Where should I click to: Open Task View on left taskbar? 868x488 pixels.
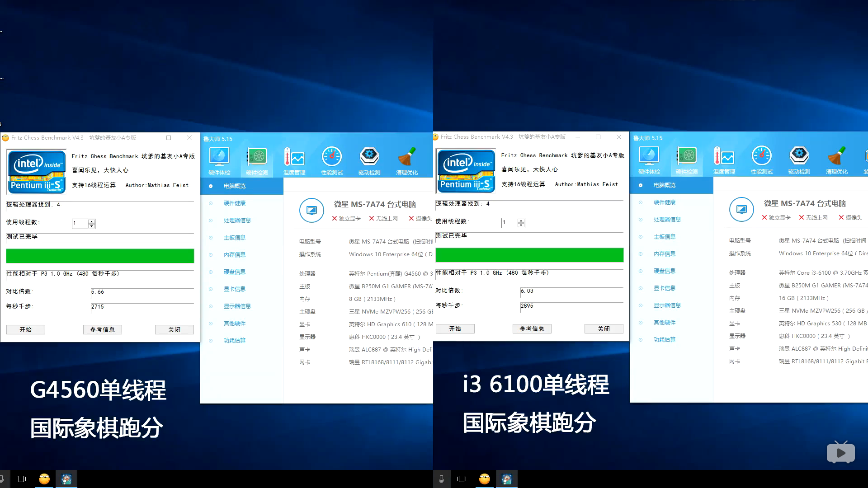point(21,479)
